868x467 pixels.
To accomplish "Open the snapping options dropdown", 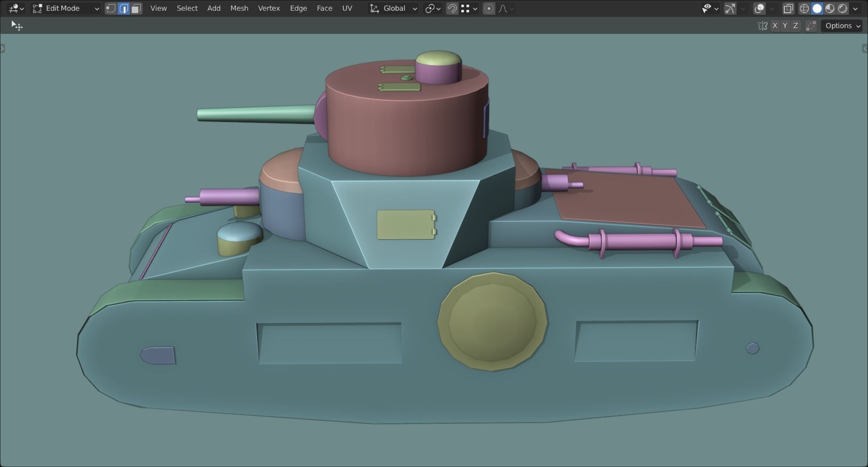I will point(469,8).
